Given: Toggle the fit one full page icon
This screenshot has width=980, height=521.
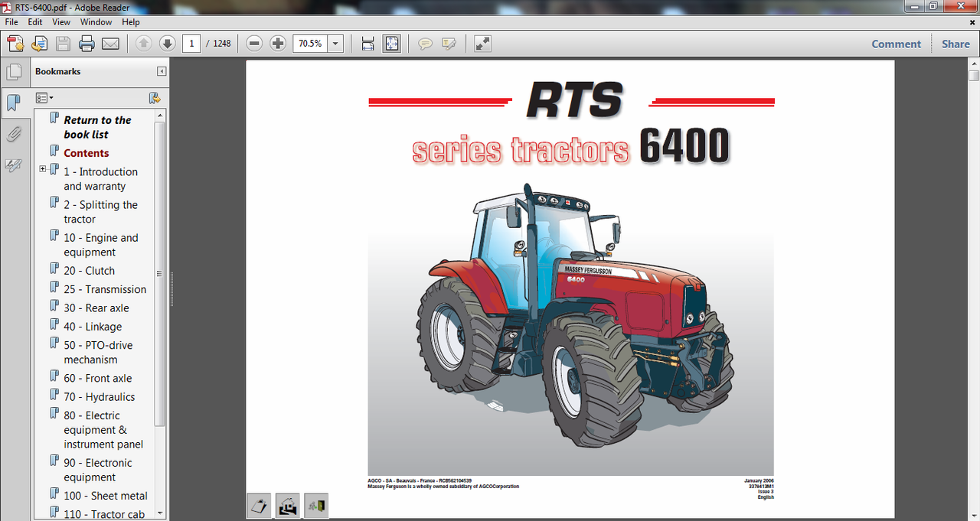Looking at the screenshot, I should (x=391, y=44).
